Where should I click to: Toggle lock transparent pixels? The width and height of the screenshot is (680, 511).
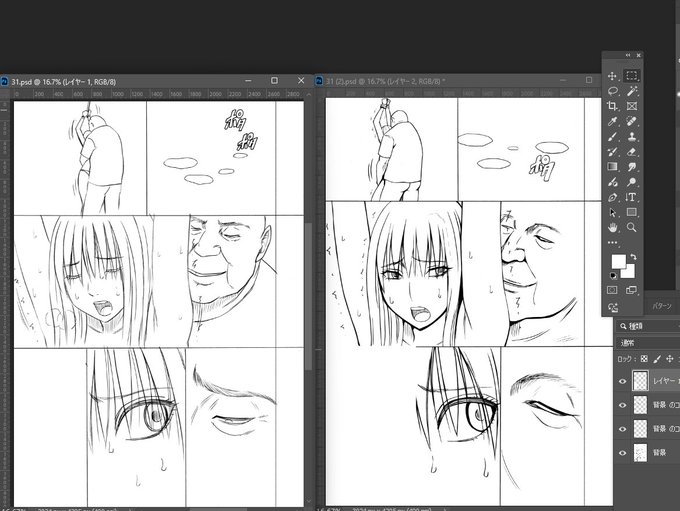point(644,359)
